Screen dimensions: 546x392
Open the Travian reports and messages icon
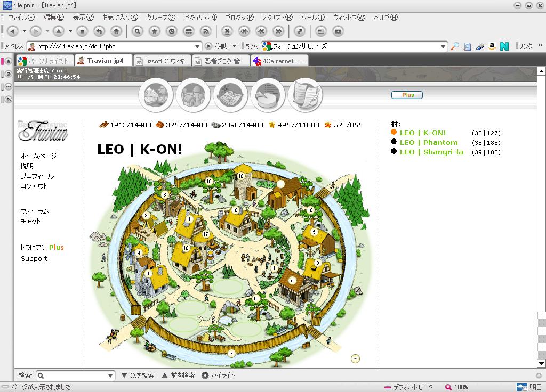pyautogui.click(x=305, y=95)
